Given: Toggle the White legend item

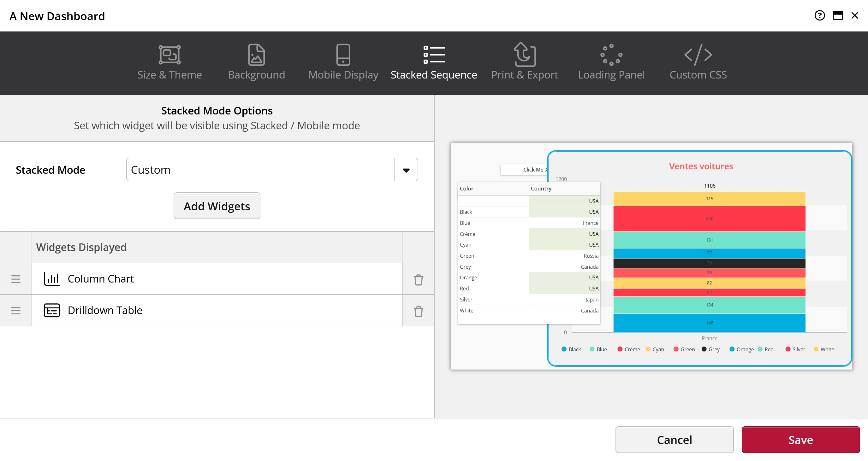Looking at the screenshot, I should pyautogui.click(x=824, y=349).
